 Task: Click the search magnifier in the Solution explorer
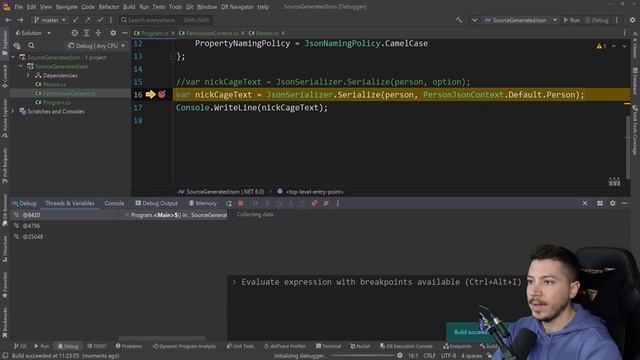(x=31, y=46)
